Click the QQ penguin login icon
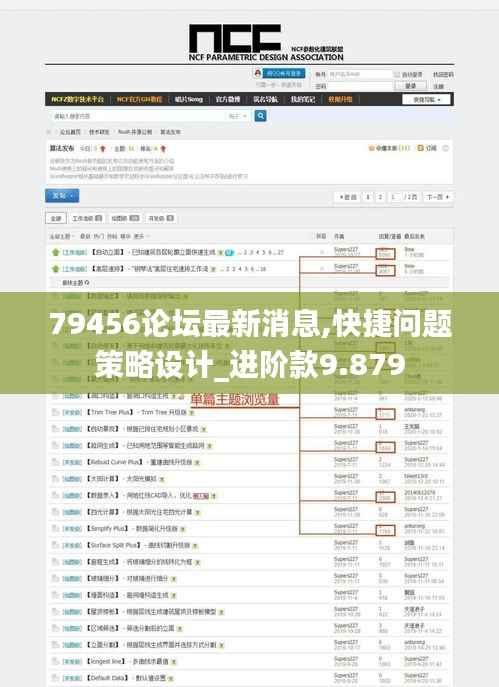This screenshot has height=687, width=499. (258, 73)
